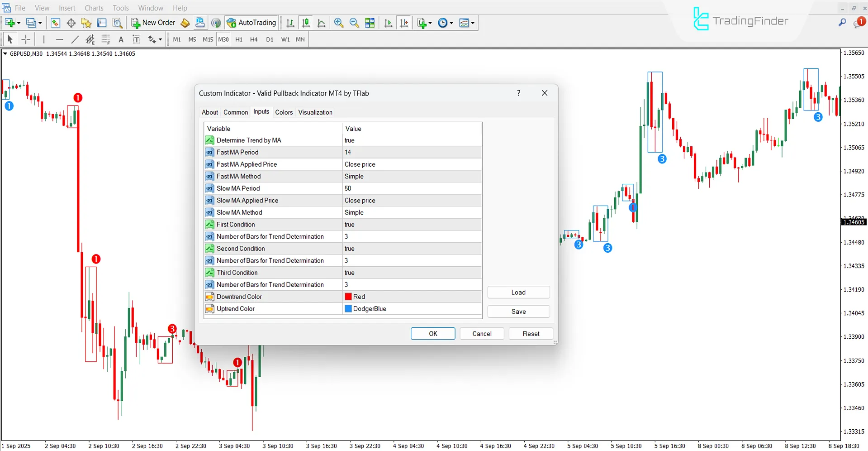Select the Crosshair tool

pos(26,39)
